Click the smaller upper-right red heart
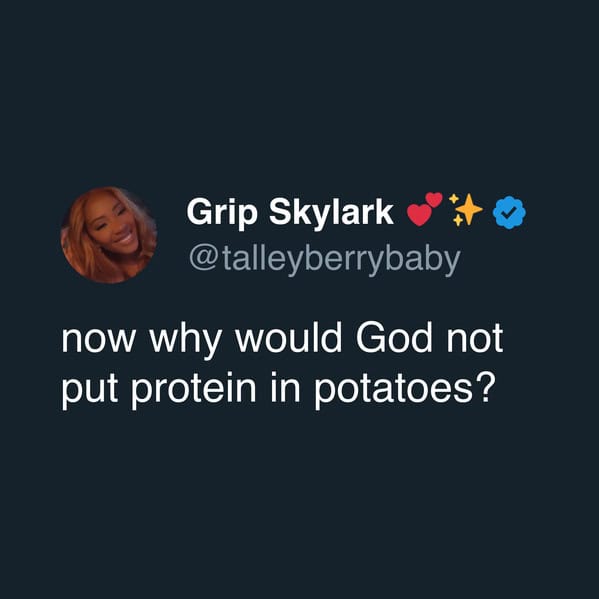 [434, 199]
